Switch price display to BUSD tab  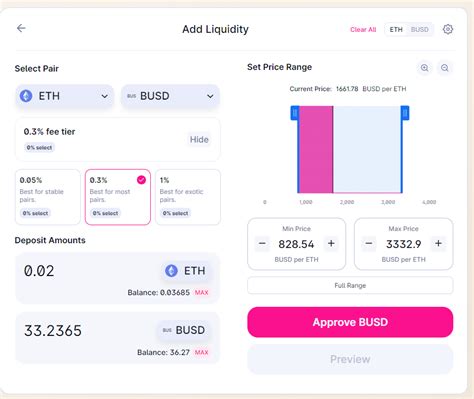420,30
